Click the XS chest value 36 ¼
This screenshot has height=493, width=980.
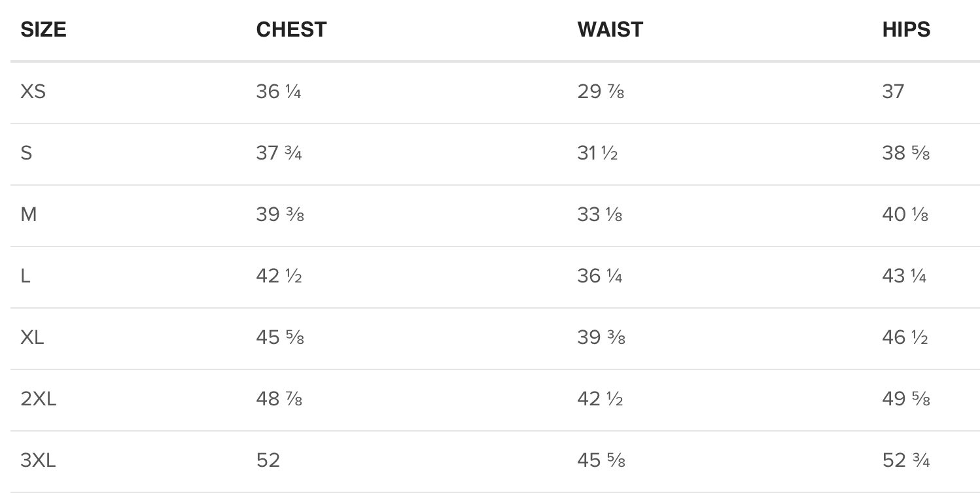pyautogui.click(x=279, y=92)
